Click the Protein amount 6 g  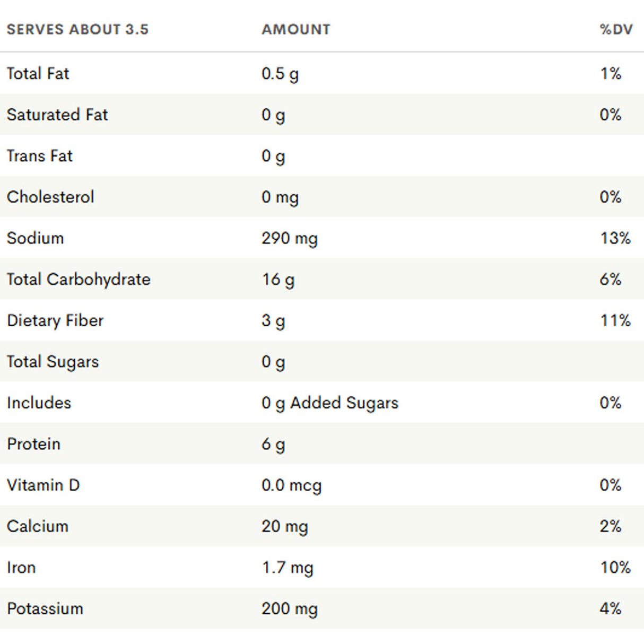coord(273,444)
